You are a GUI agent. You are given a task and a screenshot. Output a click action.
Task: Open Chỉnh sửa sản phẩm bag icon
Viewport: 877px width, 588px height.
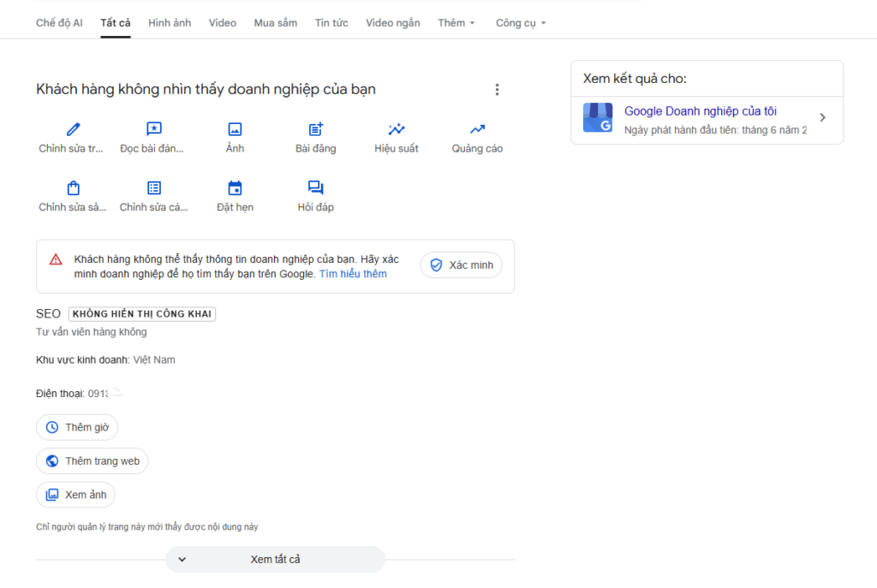pyautogui.click(x=73, y=188)
